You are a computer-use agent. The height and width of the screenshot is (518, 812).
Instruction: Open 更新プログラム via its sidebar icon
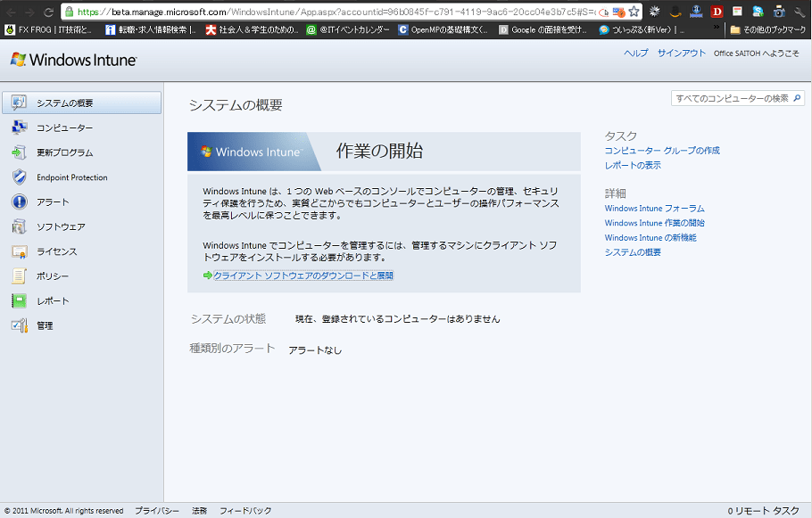coord(21,152)
